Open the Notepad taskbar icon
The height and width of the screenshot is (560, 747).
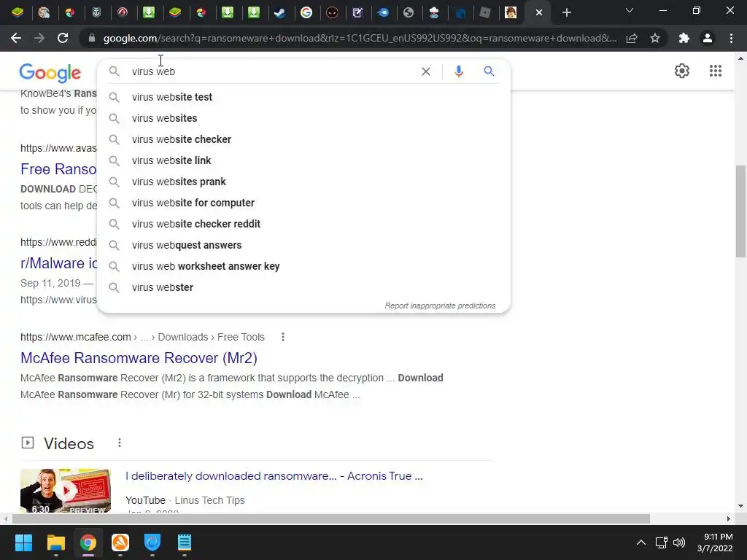click(x=185, y=542)
